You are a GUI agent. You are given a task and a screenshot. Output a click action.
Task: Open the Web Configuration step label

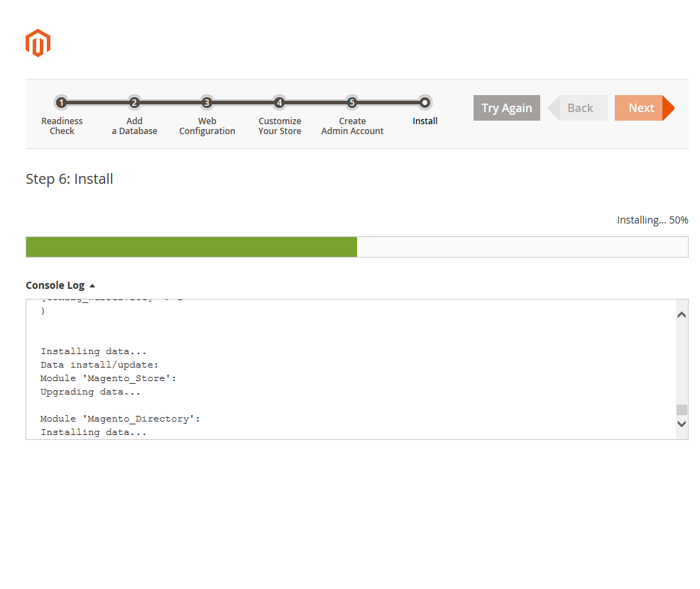[x=207, y=126]
